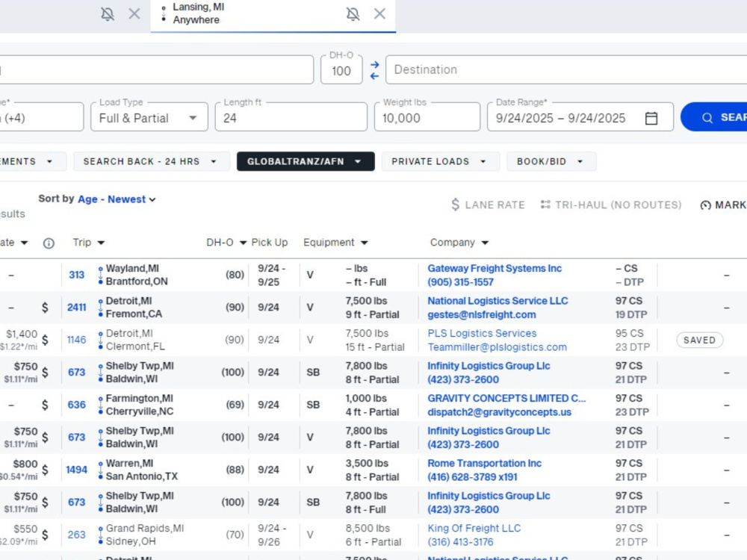The width and height of the screenshot is (747, 560).
Task: Open the Load Type dropdown
Action: (x=149, y=118)
